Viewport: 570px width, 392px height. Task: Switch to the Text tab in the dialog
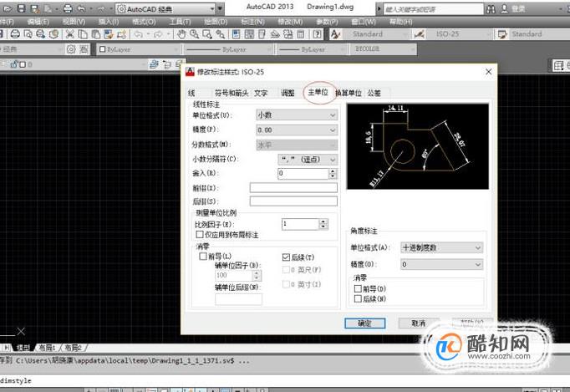click(x=261, y=93)
